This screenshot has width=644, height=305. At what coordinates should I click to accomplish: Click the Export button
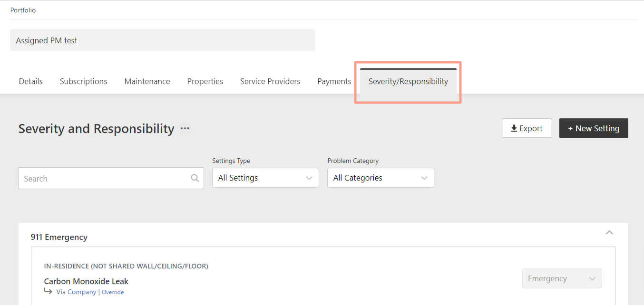coord(527,128)
